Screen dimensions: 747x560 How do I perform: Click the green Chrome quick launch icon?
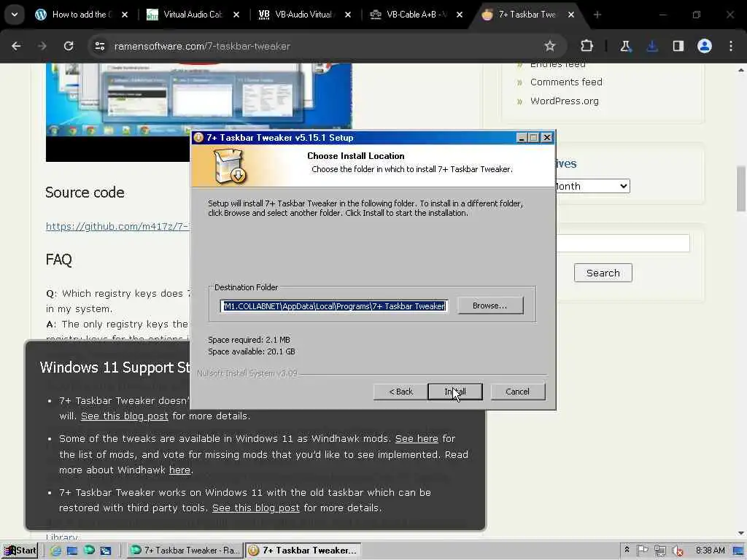(x=89, y=551)
